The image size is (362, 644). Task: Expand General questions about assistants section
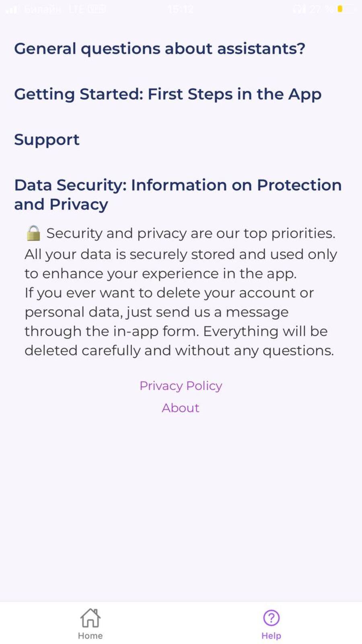160,49
